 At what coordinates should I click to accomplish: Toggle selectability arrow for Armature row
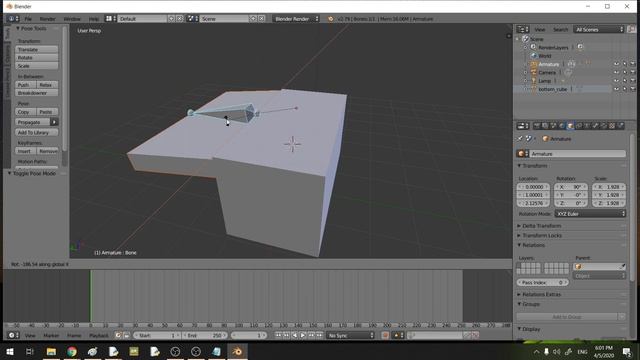(624, 64)
